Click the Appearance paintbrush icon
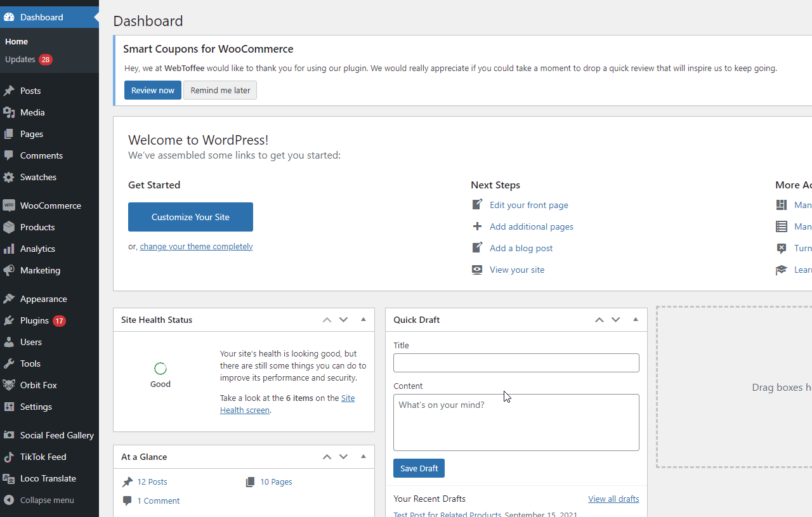Viewport: 812px width, 517px height. [9, 299]
